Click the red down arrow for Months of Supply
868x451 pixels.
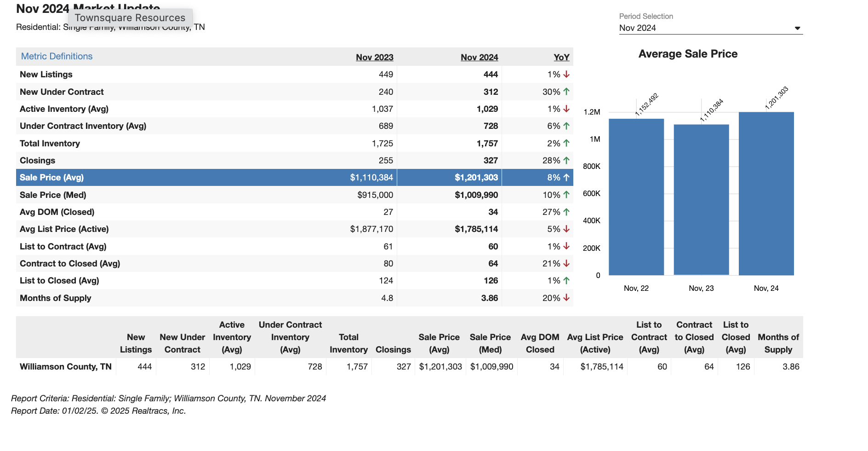click(x=566, y=298)
